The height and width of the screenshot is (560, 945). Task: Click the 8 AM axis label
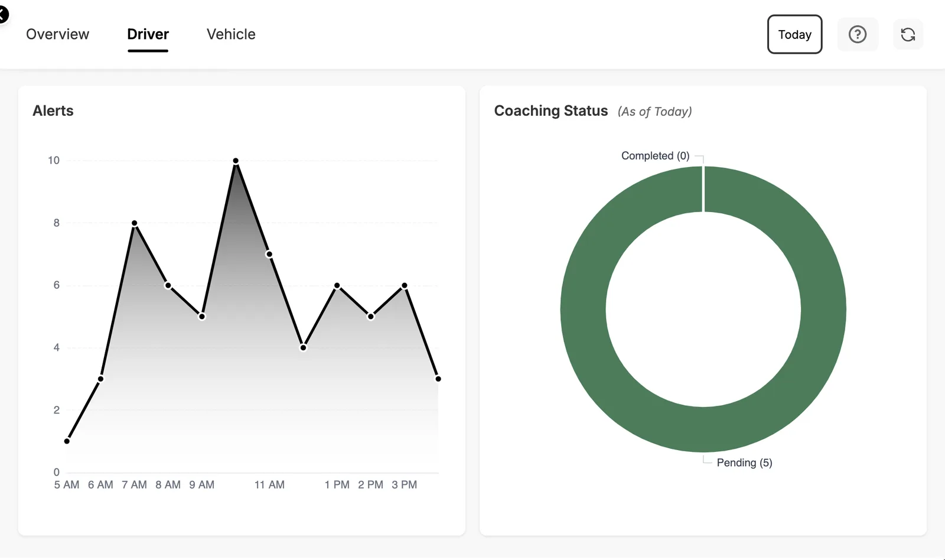pos(168,485)
